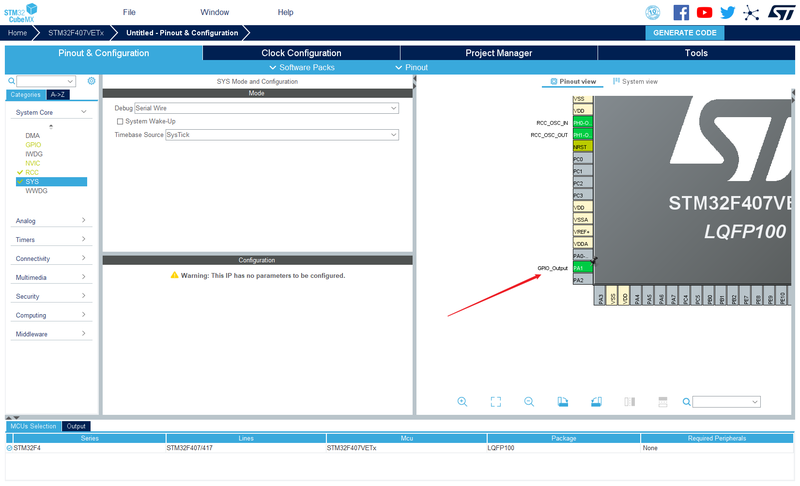Expand the Security category
Viewport: 800px width, 486px height.
point(51,296)
